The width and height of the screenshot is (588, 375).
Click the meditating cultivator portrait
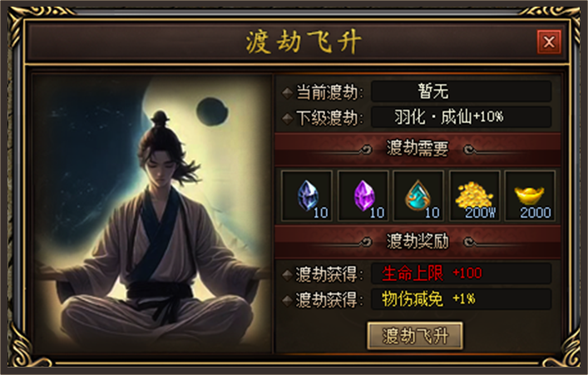click(x=151, y=213)
